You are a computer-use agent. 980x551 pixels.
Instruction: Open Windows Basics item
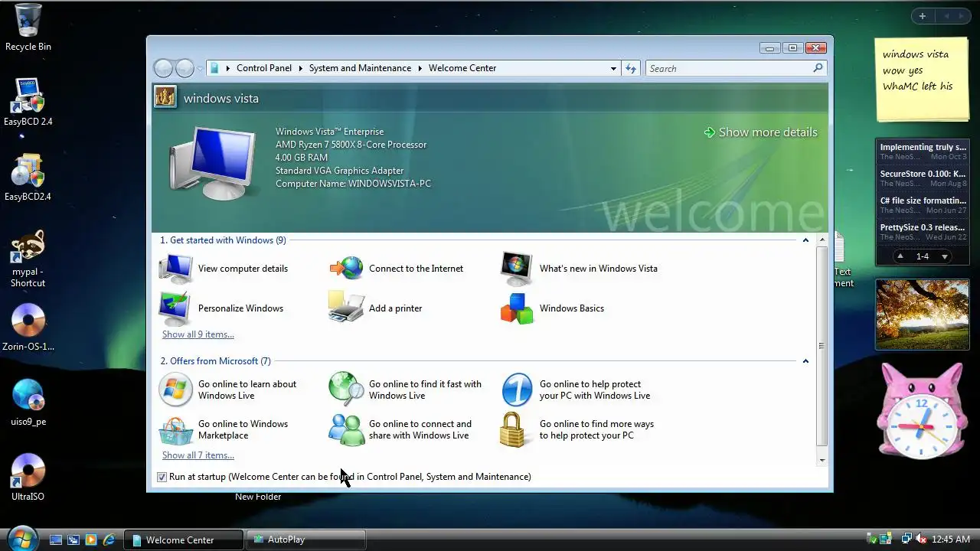pos(552,308)
